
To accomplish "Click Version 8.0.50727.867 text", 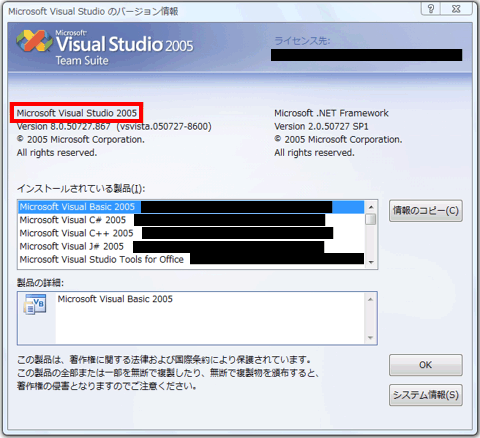I will point(63,127).
